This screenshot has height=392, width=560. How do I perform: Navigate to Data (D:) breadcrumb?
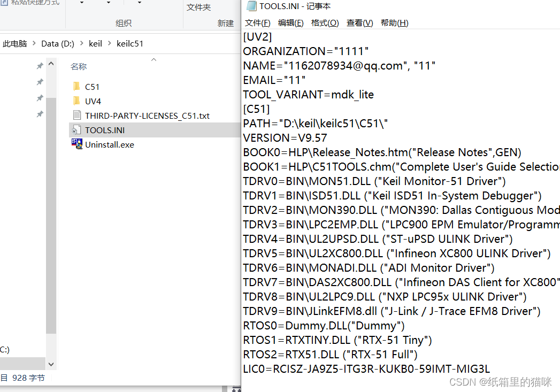point(58,43)
